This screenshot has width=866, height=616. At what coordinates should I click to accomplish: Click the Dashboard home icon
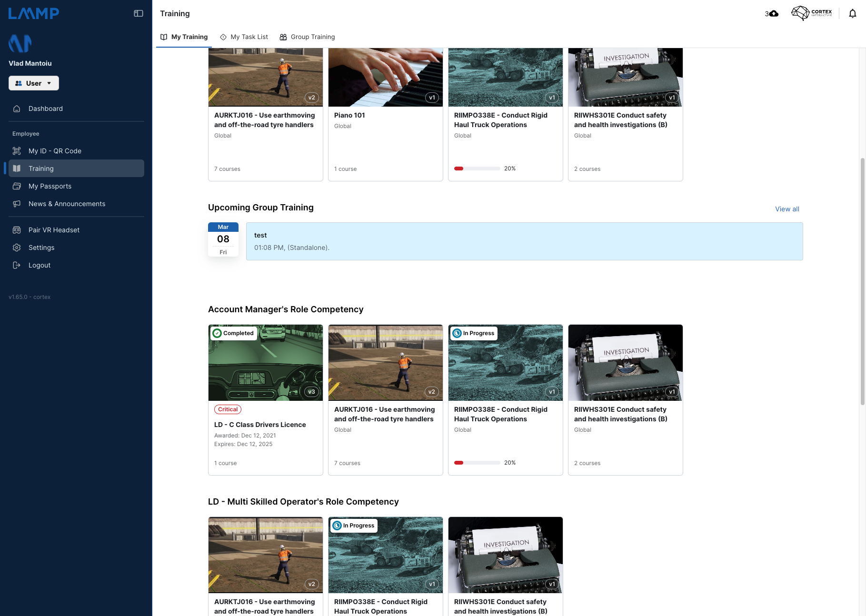click(x=17, y=109)
